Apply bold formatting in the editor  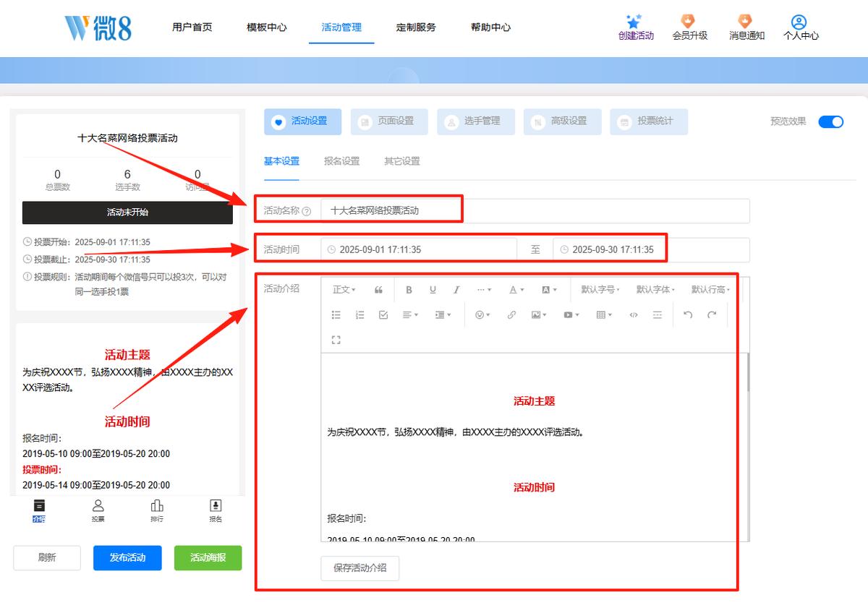(409, 290)
